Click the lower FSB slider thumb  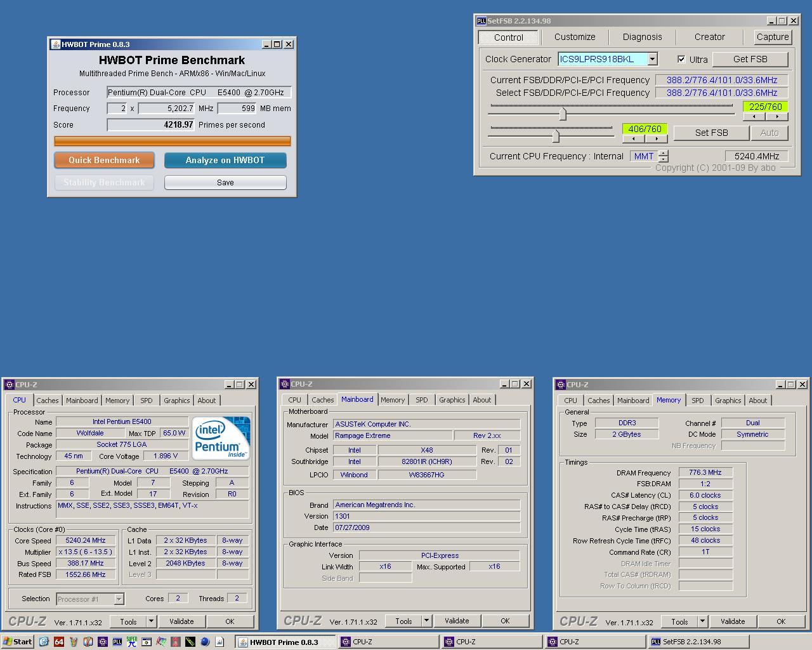pyautogui.click(x=556, y=136)
